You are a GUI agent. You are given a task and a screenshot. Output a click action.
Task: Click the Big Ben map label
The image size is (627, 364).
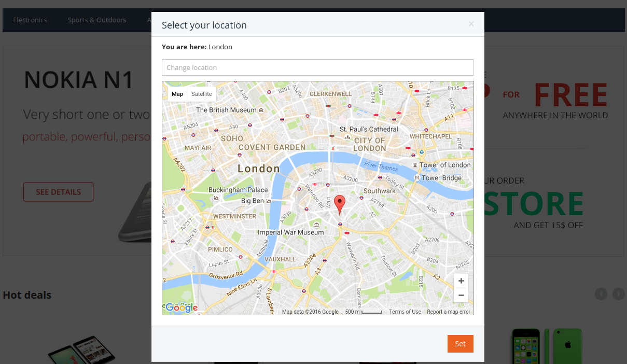click(x=253, y=201)
